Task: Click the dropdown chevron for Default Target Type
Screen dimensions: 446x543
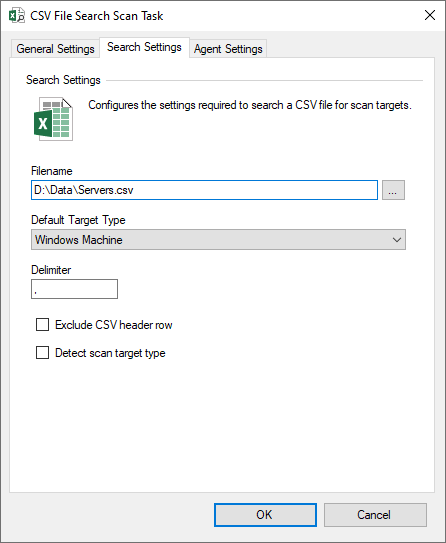Action: click(397, 240)
